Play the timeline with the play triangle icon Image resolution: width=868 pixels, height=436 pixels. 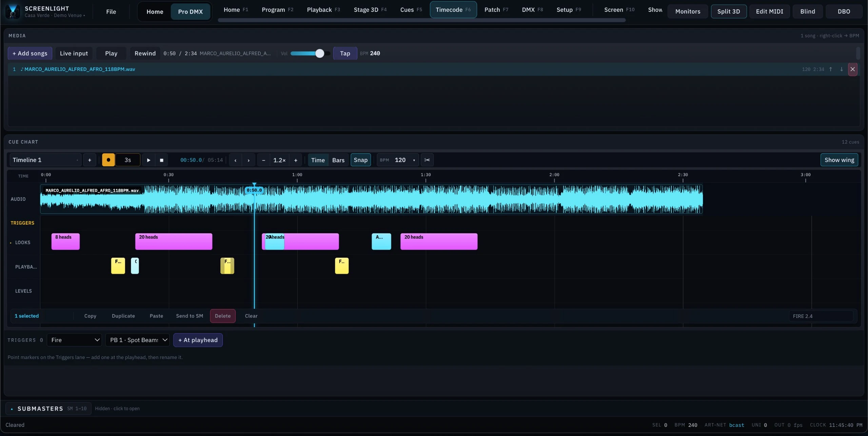coord(149,160)
